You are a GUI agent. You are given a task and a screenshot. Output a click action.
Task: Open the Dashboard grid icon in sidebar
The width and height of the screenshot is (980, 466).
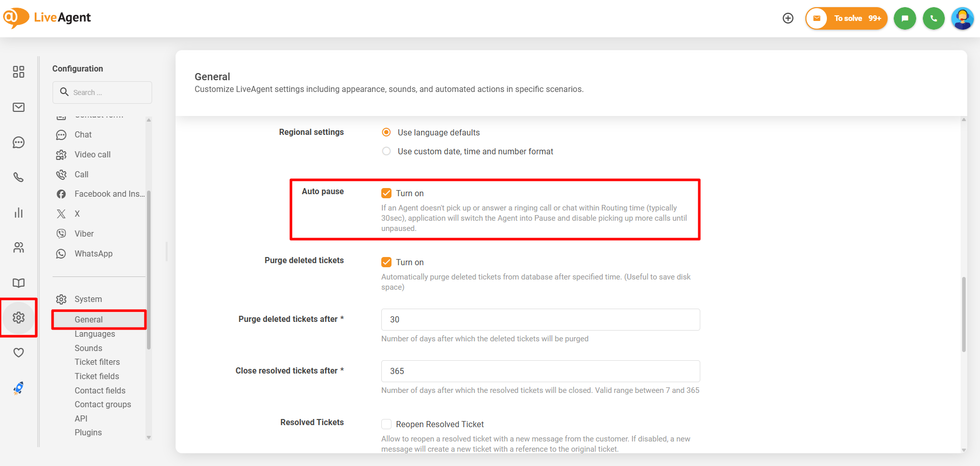[x=18, y=72]
